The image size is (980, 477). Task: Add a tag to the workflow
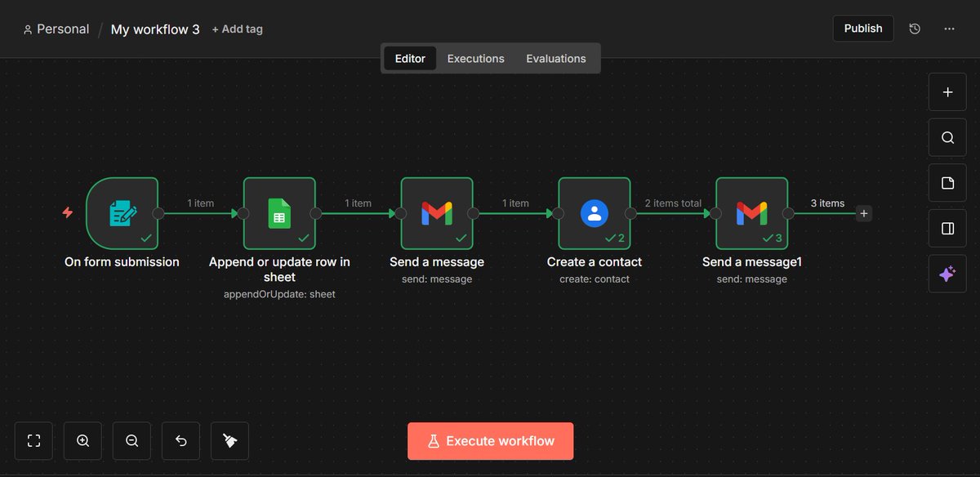point(238,29)
